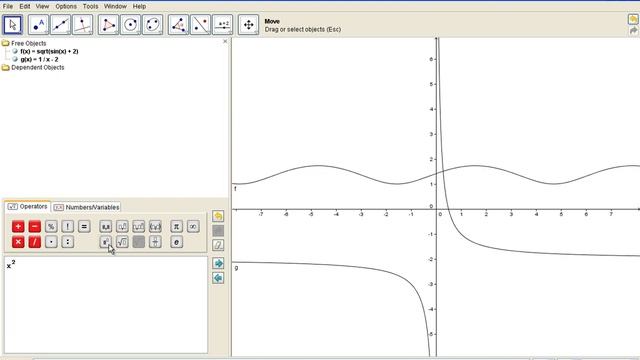The image size is (640, 360).
Task: Insert the dot multiplication symbol
Action: coord(51,242)
